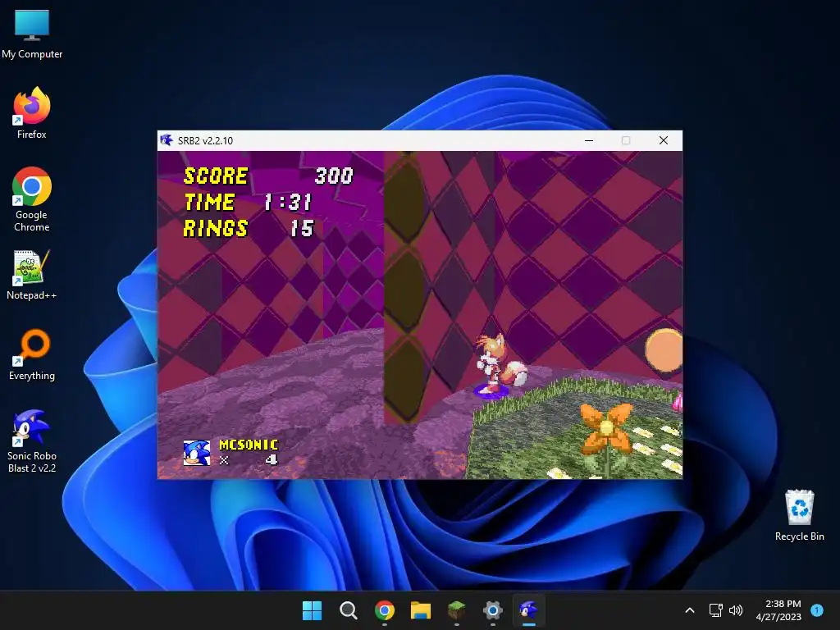The height and width of the screenshot is (630, 840).
Task: Show hidden system tray icons
Action: (x=690, y=610)
